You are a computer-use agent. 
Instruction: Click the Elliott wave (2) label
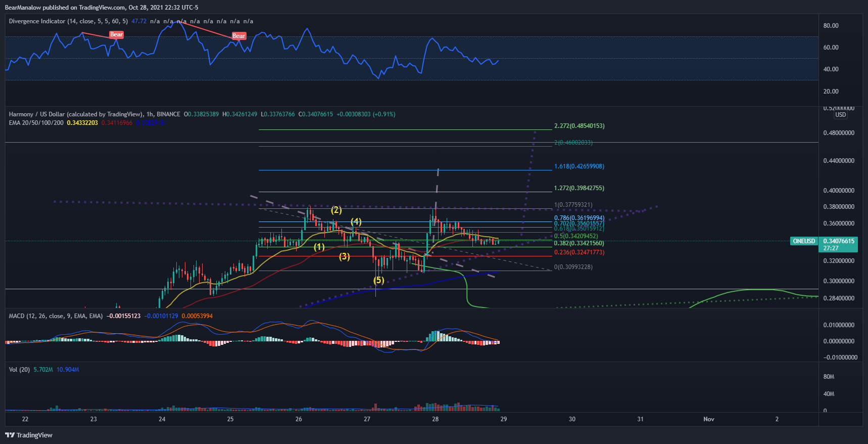pos(336,210)
